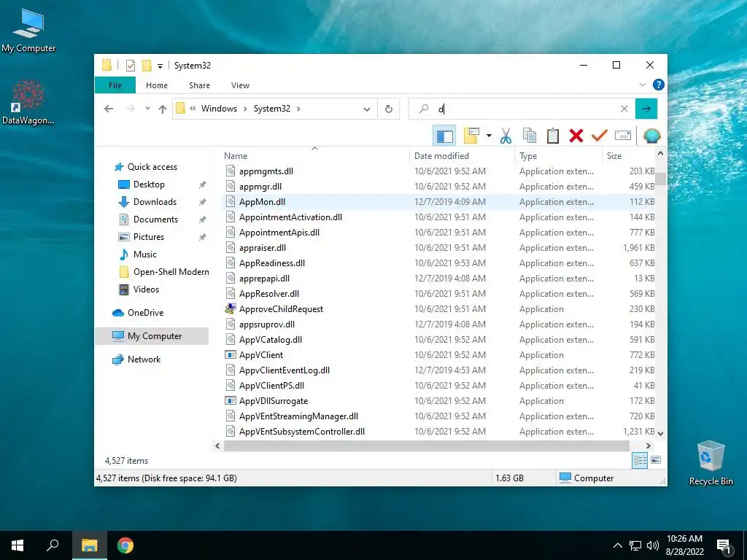Open the Windows Start menu
The width and height of the screenshot is (747, 560).
tap(18, 545)
